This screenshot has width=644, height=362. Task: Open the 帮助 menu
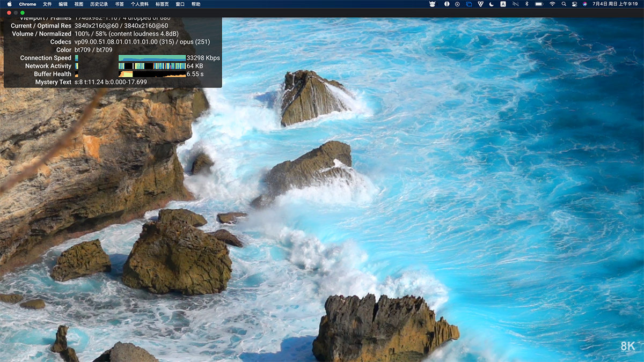click(196, 4)
